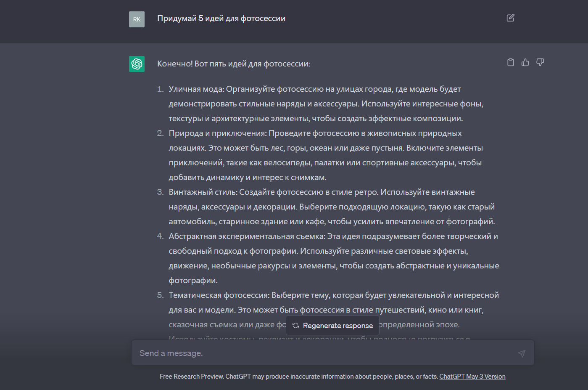Click the intro line "Конечно! Вот пять идей"
Screen dimensions: 588x390
[x=233, y=64]
